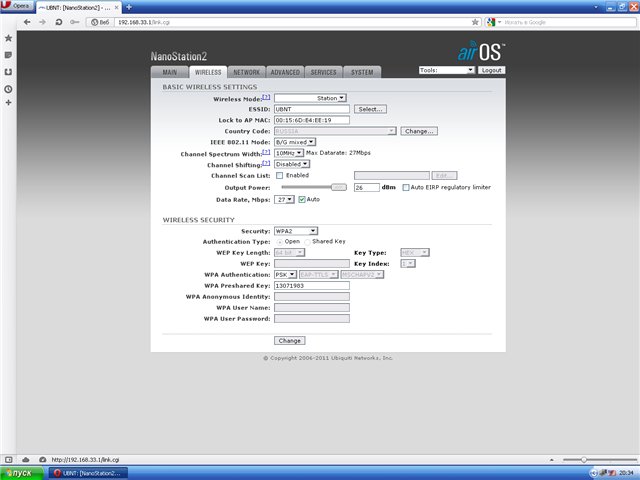Reload the page with the refresh icon

59,22
